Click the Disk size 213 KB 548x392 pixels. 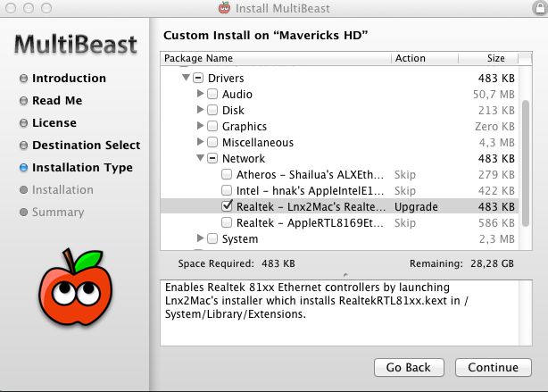pos(496,110)
